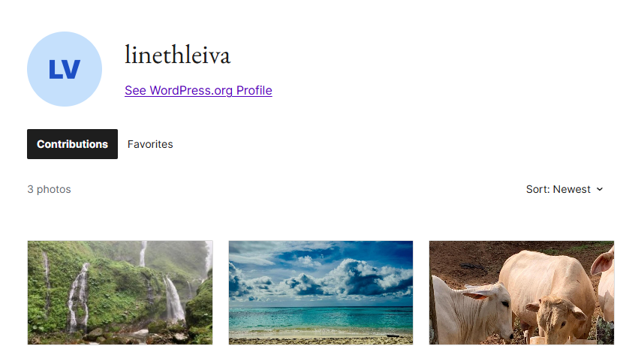Click the cloudy sky in the middle photo

click(x=320, y=273)
